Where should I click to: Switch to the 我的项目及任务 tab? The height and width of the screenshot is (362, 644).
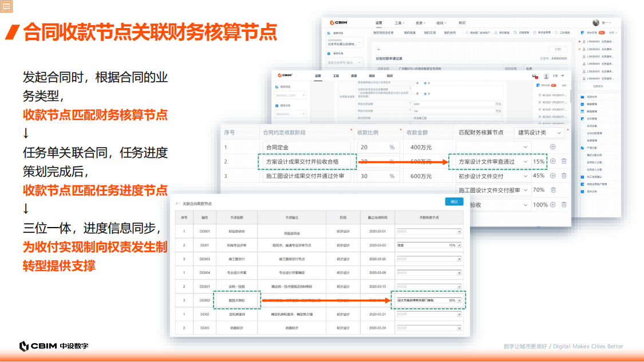click(383, 33)
